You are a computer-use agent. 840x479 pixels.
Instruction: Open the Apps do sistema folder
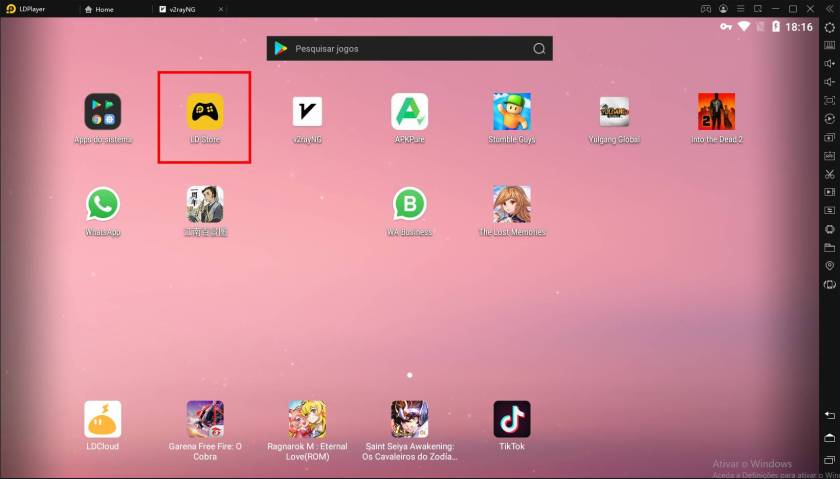click(103, 111)
